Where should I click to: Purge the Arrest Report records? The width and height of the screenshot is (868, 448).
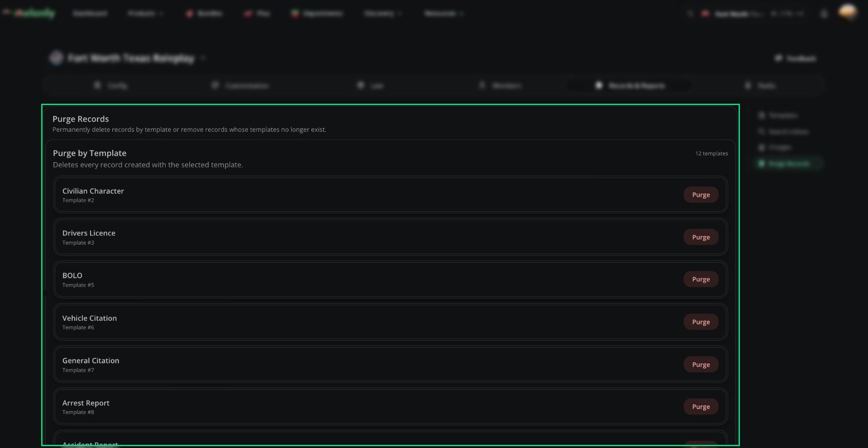(701, 406)
